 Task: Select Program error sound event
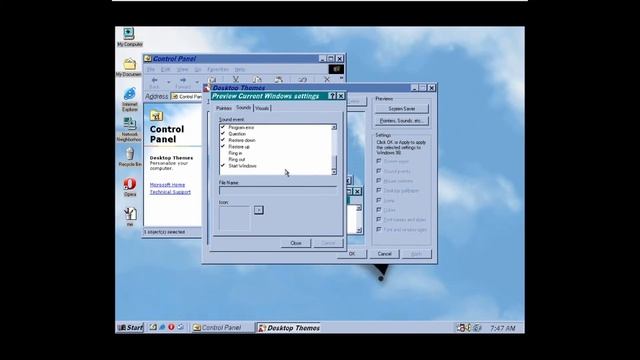[x=241, y=127]
